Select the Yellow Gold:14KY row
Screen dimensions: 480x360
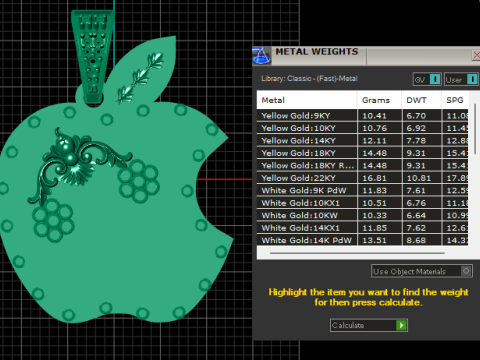point(363,141)
